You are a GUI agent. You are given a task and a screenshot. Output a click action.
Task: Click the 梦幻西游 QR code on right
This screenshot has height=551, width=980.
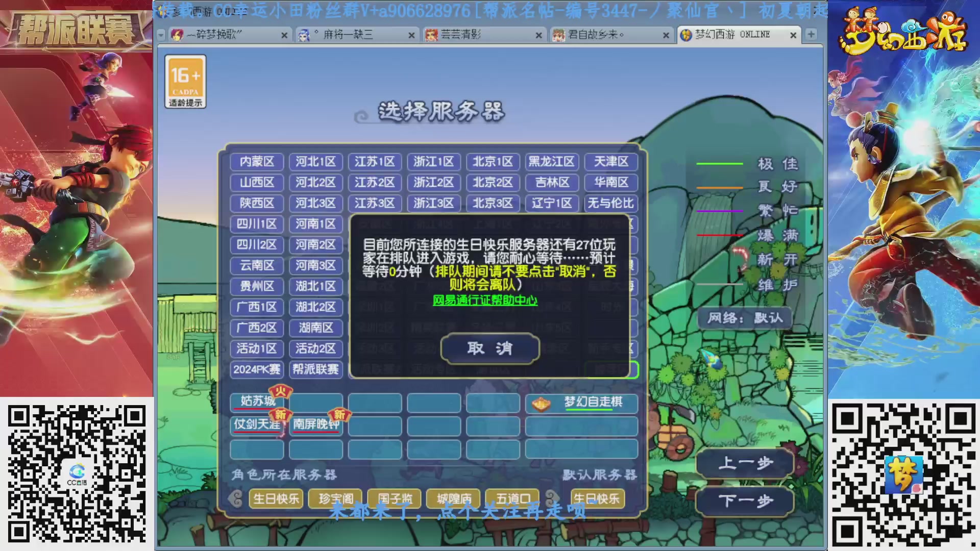point(904,475)
